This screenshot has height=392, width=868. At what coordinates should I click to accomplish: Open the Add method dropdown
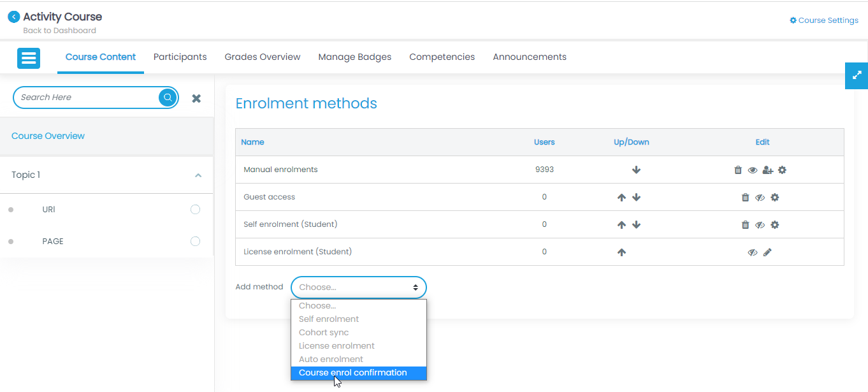click(358, 287)
